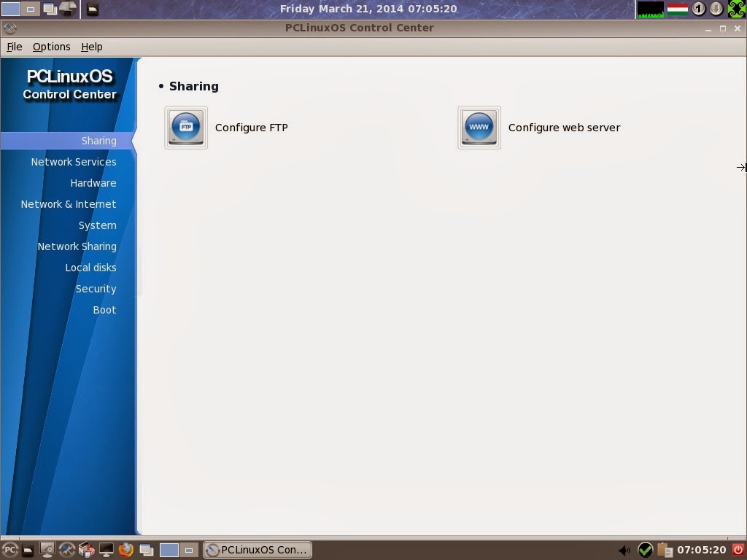Click the show windows icon in bottom panel
The height and width of the screenshot is (560, 747).
146,550
